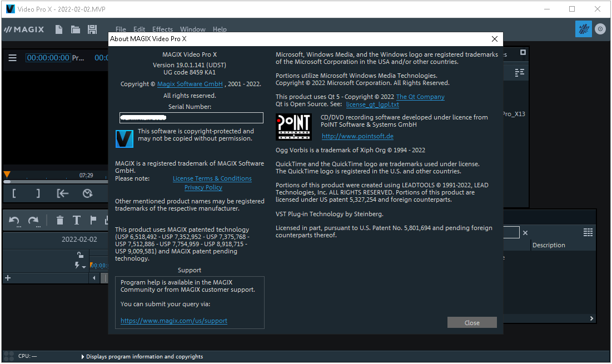Click the right chevron at panel bottom
Viewport: 612px width, 364px height.
click(x=591, y=318)
